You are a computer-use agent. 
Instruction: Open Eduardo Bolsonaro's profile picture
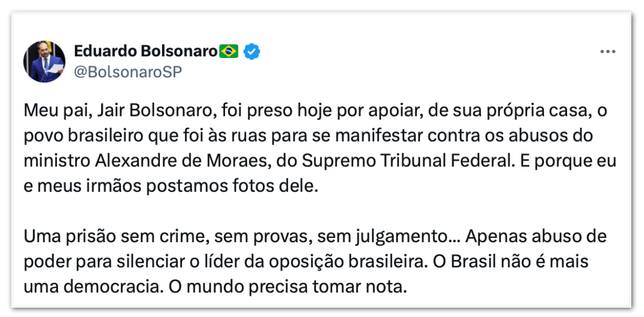pos(44,62)
